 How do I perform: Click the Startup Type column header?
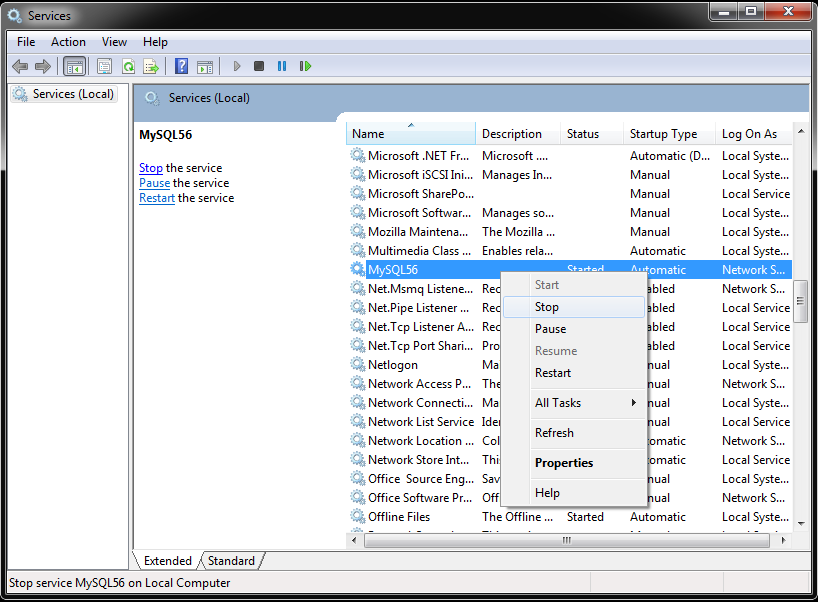[662, 133]
